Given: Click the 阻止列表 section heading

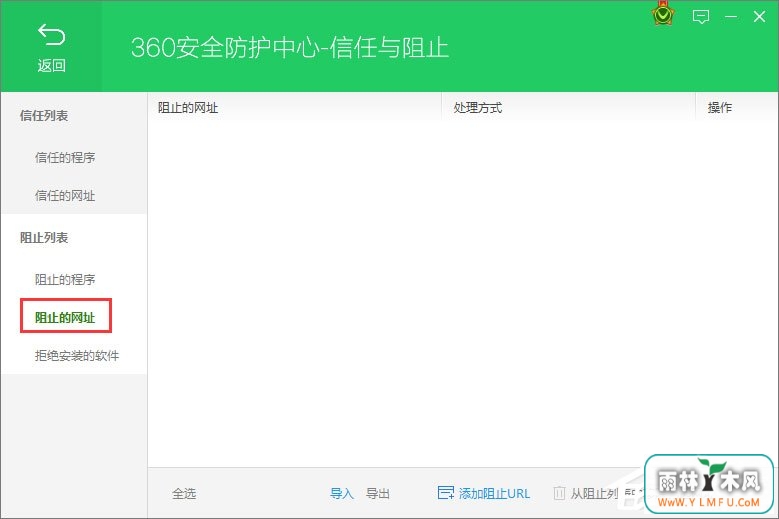Looking at the screenshot, I should (44, 238).
